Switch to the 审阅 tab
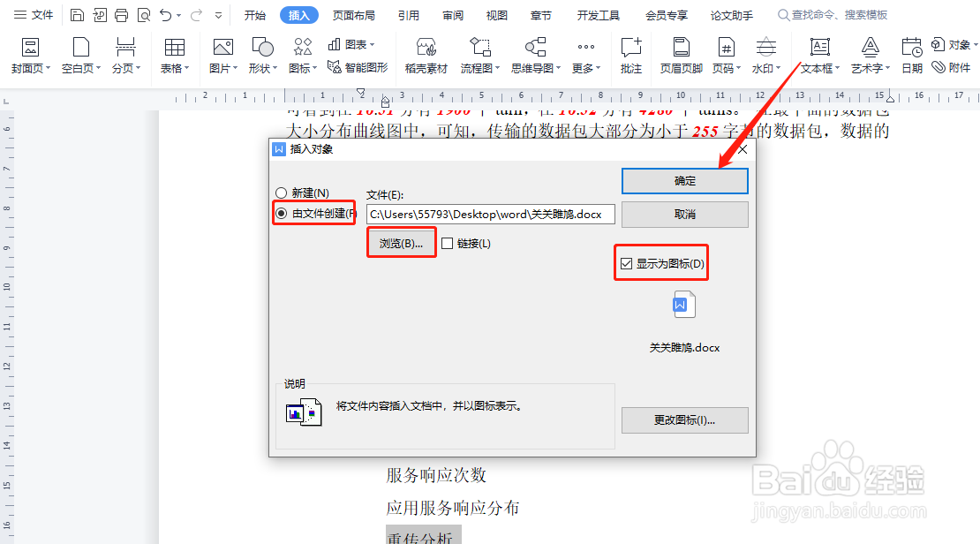 point(453,15)
